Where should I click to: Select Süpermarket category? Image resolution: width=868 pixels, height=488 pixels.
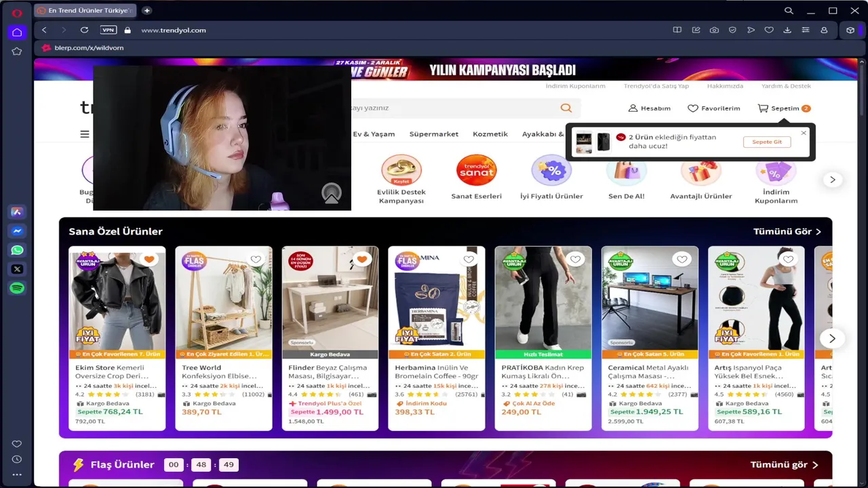coord(434,134)
